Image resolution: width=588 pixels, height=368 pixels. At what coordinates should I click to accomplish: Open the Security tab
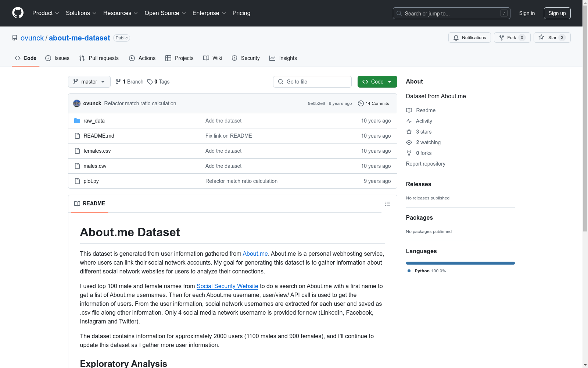pyautogui.click(x=246, y=58)
